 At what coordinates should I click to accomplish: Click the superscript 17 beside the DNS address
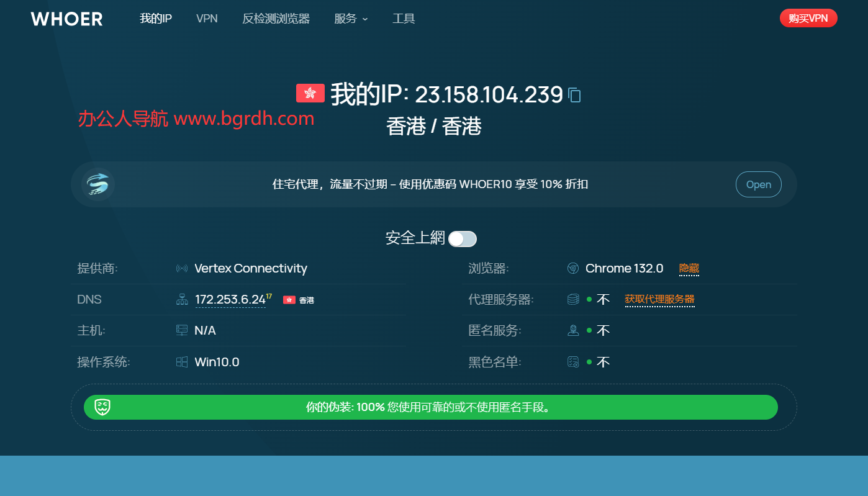[x=268, y=294]
